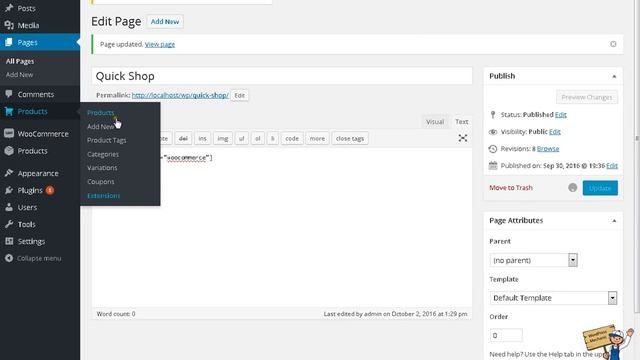The height and width of the screenshot is (360, 640).
Task: Click the Status key icon
Action: [x=493, y=115]
